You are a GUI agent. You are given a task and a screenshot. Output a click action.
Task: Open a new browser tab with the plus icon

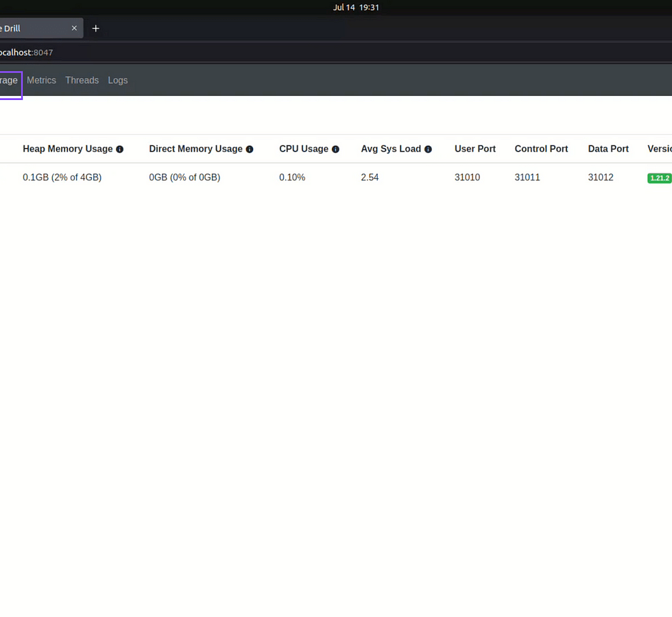point(96,28)
